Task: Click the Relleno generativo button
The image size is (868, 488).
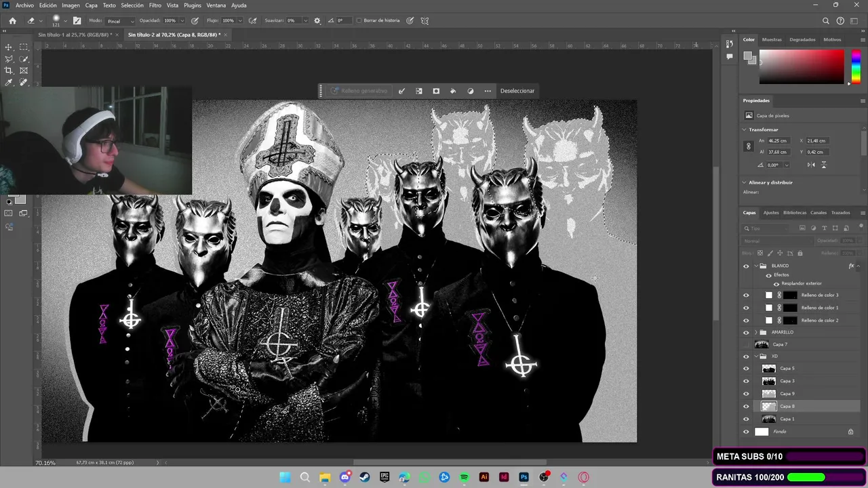Action: point(359,91)
